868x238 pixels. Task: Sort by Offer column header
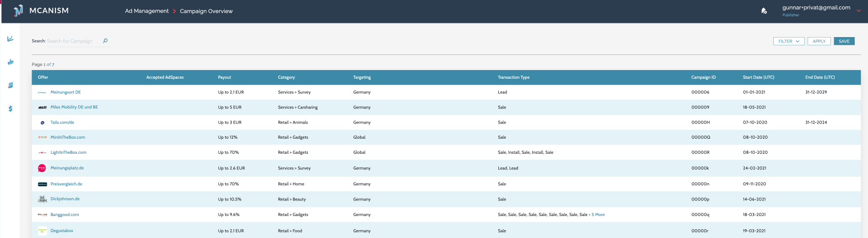(x=43, y=77)
